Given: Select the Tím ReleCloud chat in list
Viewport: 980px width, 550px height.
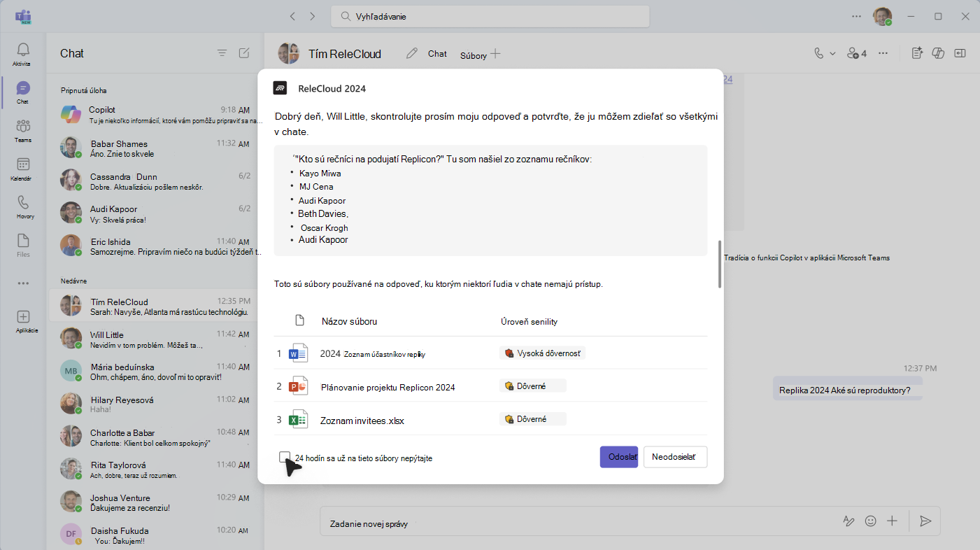Looking at the screenshot, I should [x=155, y=306].
